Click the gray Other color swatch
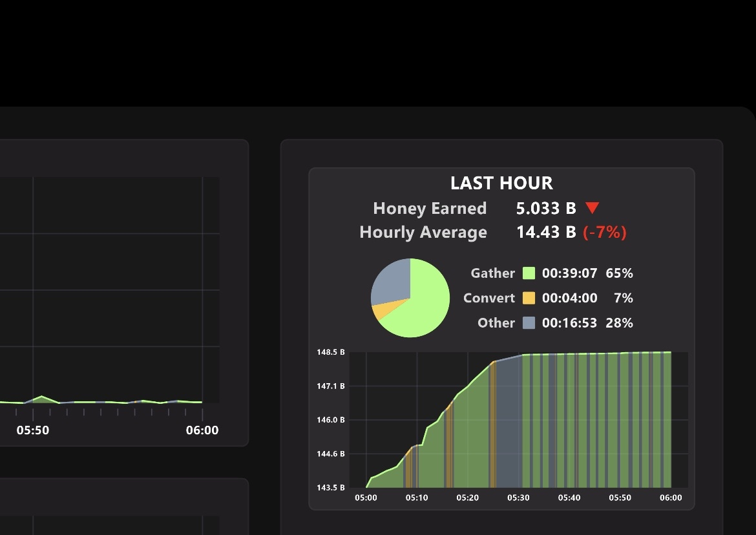Viewport: 756px width, 535px height. [529, 322]
